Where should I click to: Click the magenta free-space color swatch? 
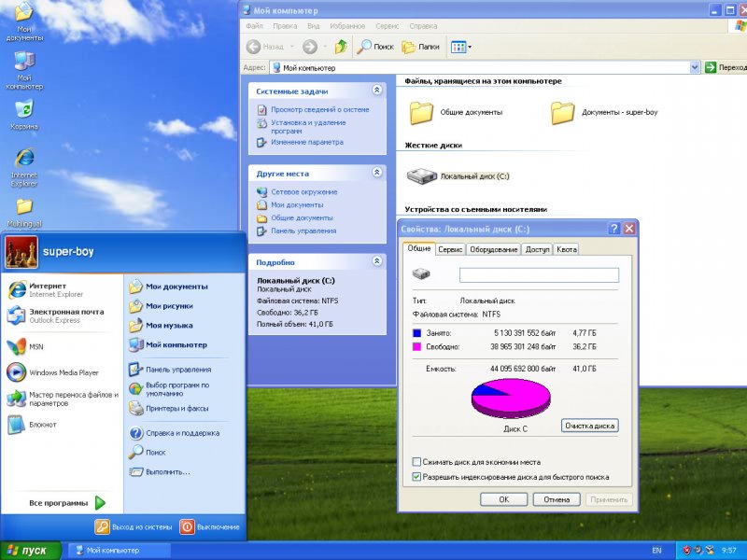pos(416,347)
